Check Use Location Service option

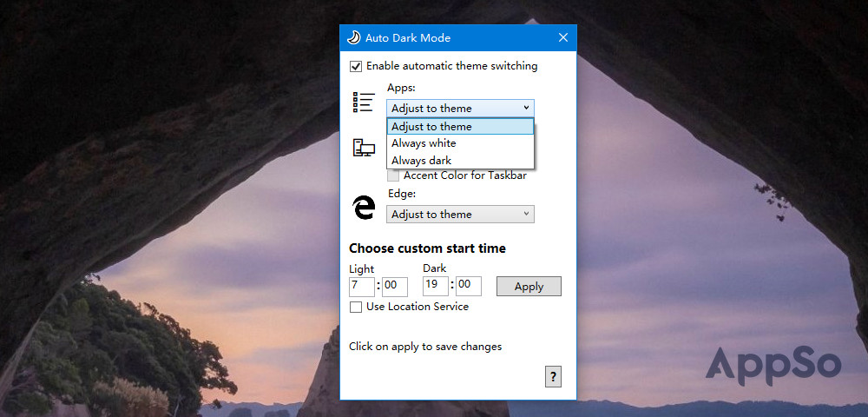(x=355, y=307)
